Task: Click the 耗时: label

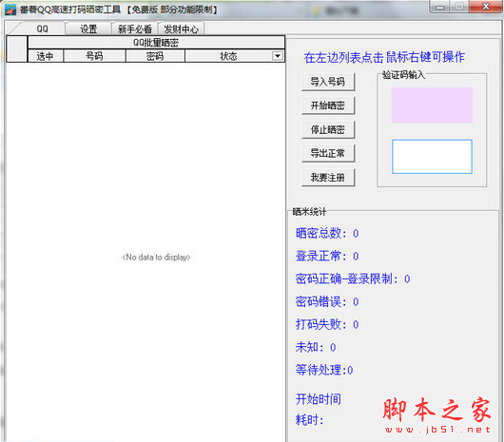Action: point(310,420)
